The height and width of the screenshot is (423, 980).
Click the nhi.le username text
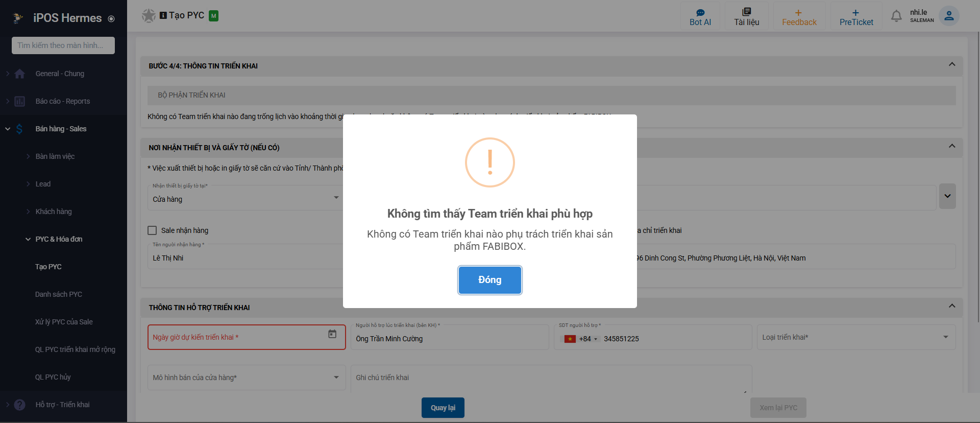(919, 12)
